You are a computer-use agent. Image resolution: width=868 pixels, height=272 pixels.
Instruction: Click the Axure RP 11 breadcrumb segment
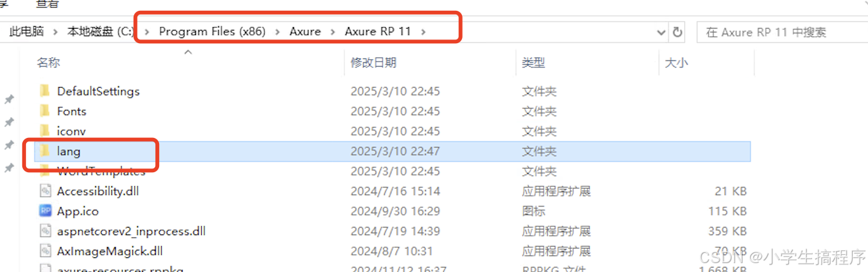(378, 31)
